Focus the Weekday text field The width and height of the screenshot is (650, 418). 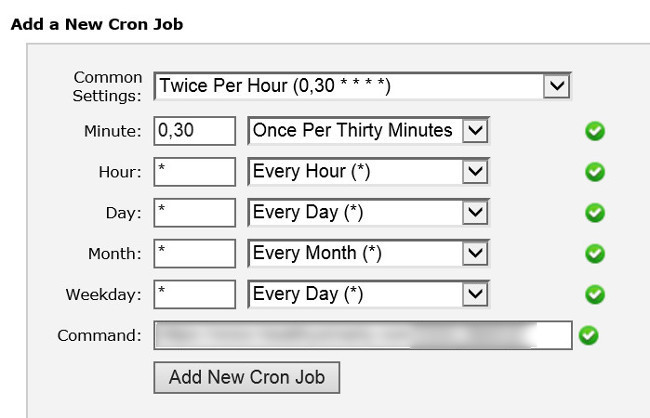195,295
